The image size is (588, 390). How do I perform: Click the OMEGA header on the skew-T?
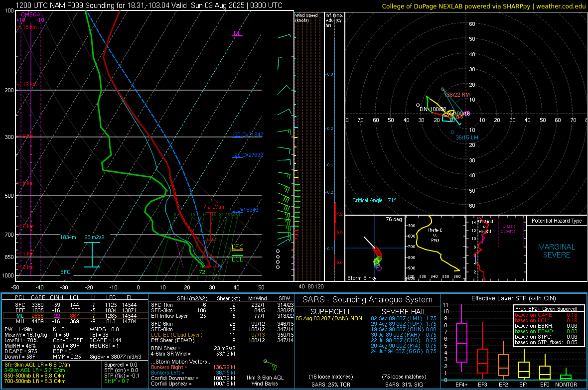click(x=31, y=14)
